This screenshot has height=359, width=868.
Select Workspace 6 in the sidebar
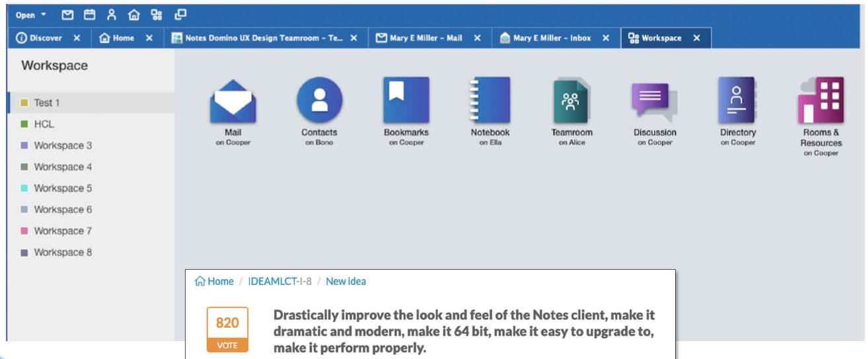pyautogui.click(x=90, y=210)
